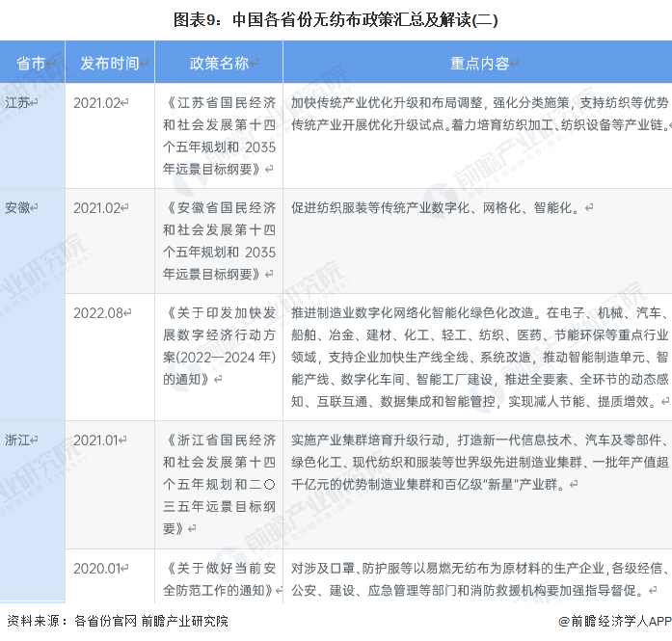Click the policy name 《关于印发加快发展数字经济行动方案》
This screenshot has width=672, height=641.
pos(219,346)
